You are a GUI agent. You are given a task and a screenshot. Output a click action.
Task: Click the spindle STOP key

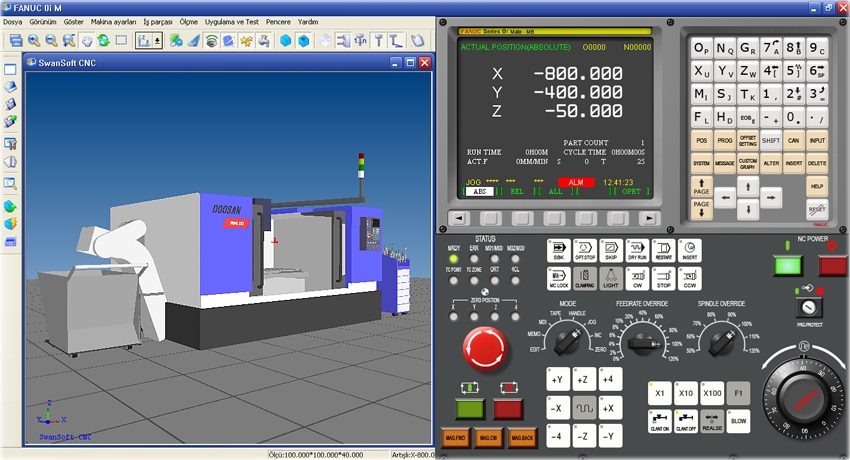pos(664,278)
